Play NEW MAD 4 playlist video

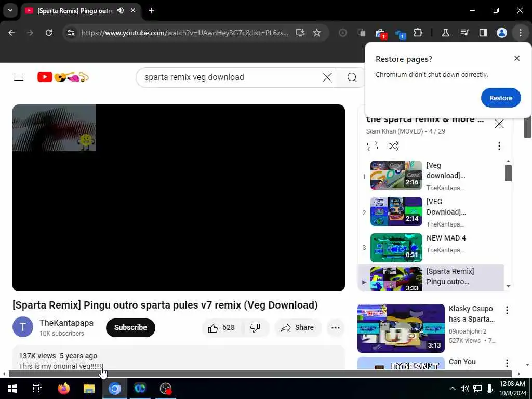pyautogui.click(x=431, y=248)
